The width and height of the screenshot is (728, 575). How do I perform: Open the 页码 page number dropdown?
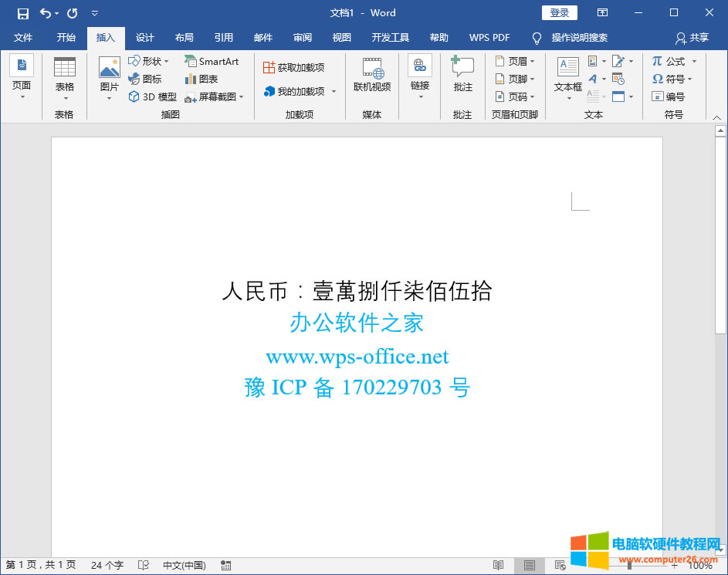pyautogui.click(x=515, y=96)
